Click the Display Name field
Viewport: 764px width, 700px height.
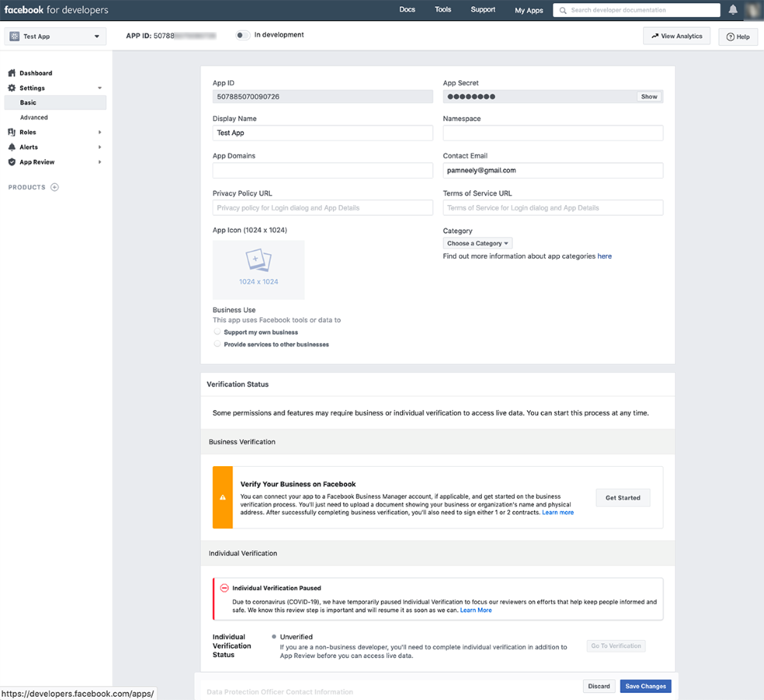(x=323, y=133)
